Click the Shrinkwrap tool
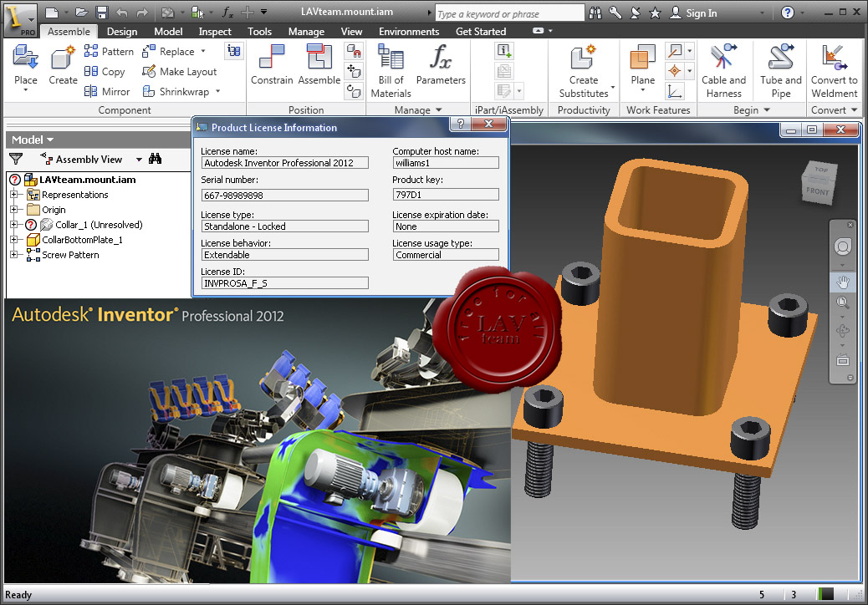 [176, 91]
